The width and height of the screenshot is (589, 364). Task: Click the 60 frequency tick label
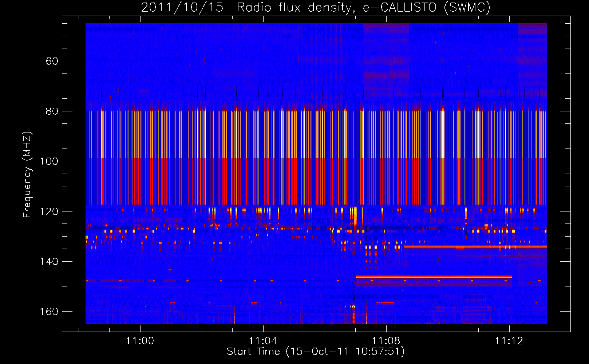52,61
